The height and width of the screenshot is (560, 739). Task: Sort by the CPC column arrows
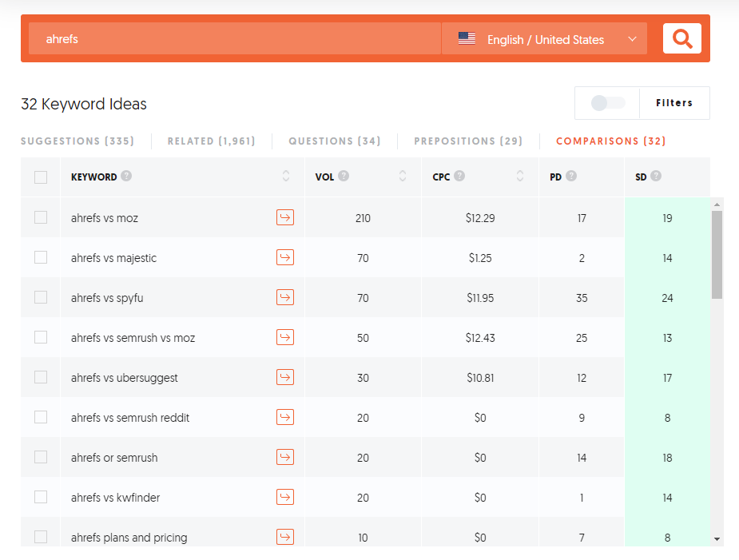520,176
